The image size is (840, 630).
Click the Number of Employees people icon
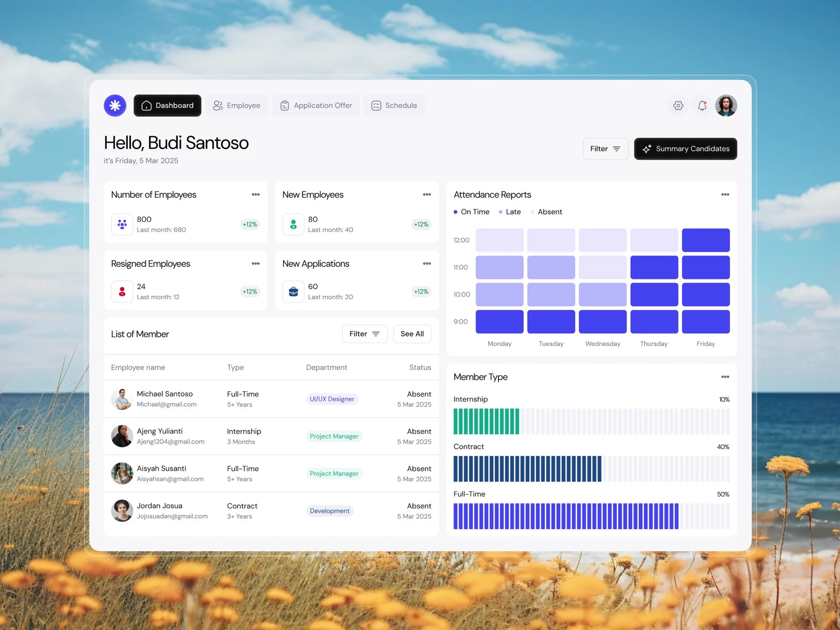coord(122,224)
